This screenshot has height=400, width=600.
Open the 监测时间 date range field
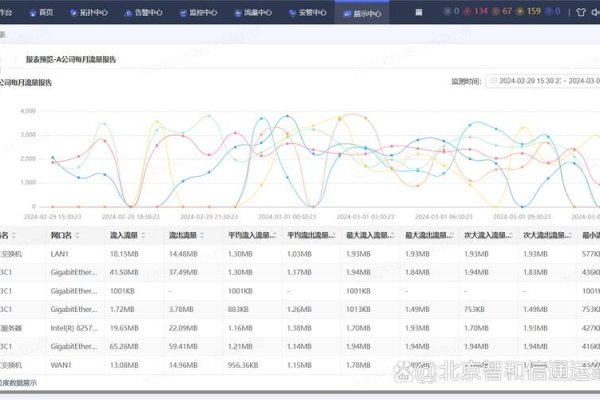point(543,81)
